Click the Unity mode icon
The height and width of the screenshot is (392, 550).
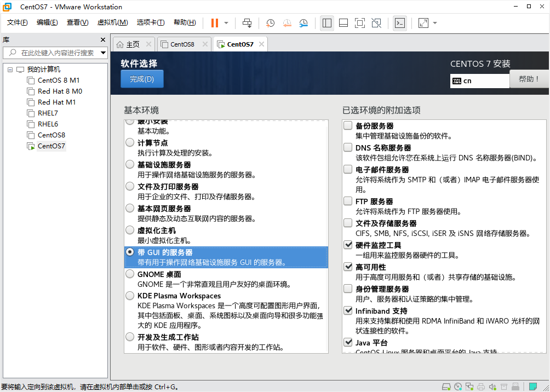376,23
